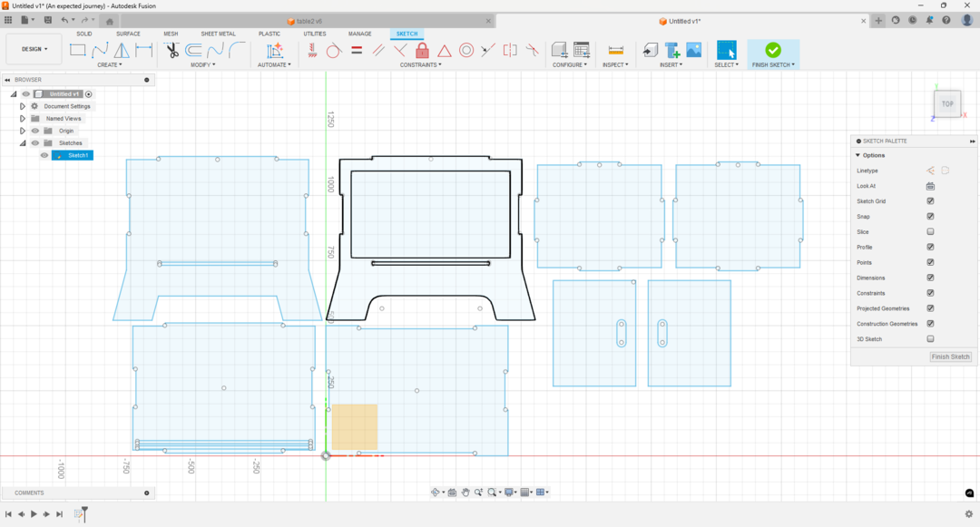Image resolution: width=980 pixels, height=527 pixels.
Task: Toggle the Points checkbox
Action: 930,262
